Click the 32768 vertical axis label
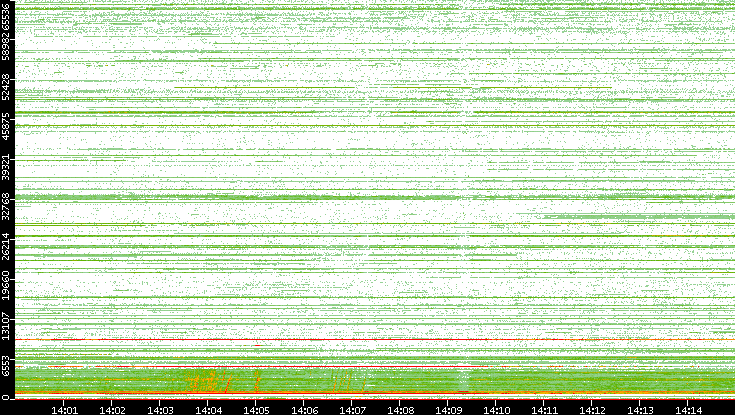 7,205
